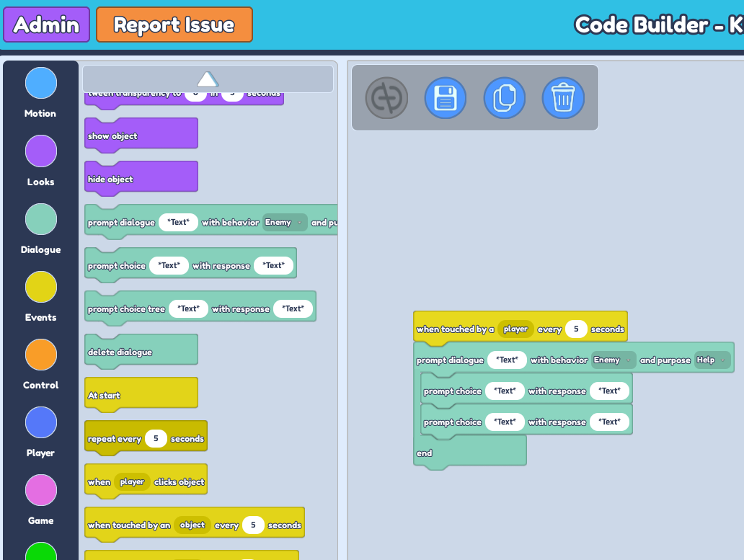Open the player dropdown on workspace touched block

click(x=515, y=329)
